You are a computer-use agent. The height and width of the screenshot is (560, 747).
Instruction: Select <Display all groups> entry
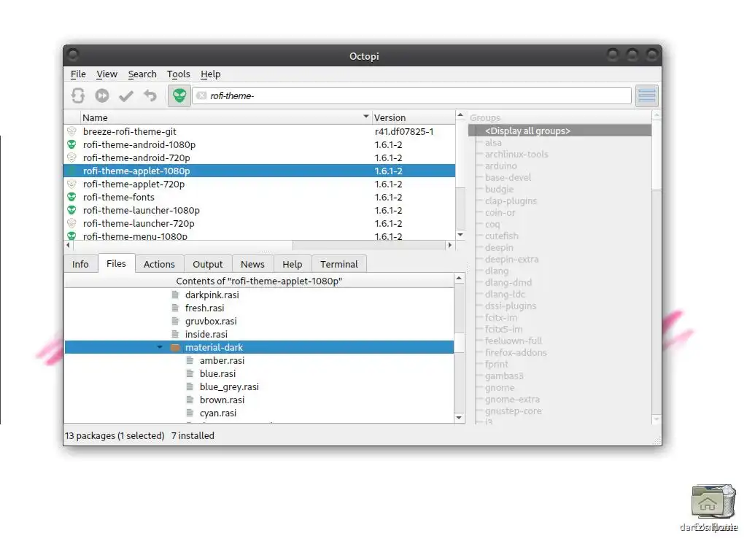click(560, 131)
